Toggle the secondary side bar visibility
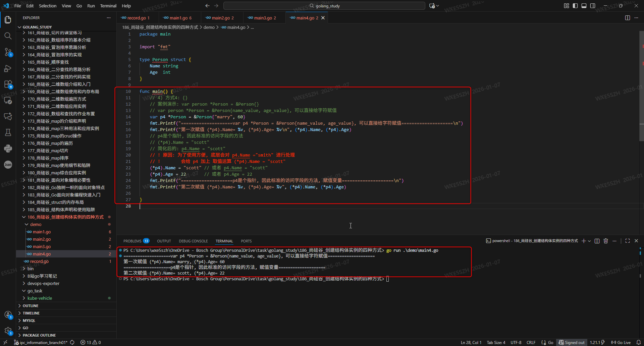 tap(593, 6)
